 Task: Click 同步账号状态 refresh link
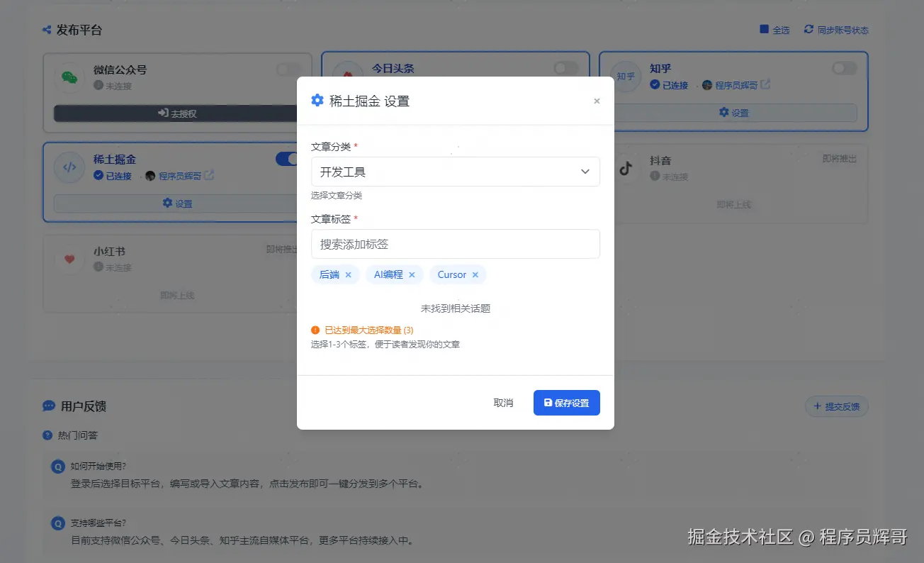point(836,30)
